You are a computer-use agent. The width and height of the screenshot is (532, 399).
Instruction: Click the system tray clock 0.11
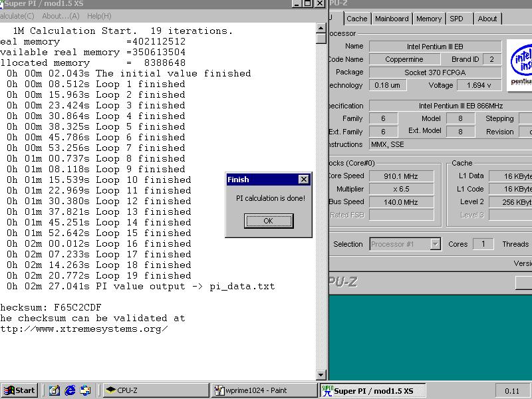(512, 391)
